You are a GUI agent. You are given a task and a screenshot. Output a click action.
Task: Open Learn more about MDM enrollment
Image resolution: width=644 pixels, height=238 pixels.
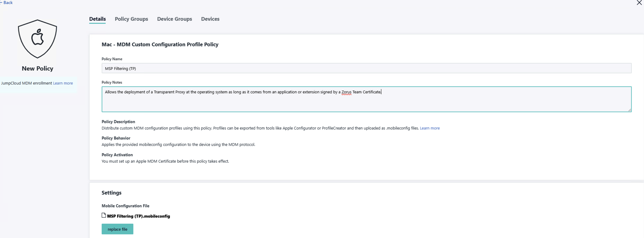click(63, 83)
